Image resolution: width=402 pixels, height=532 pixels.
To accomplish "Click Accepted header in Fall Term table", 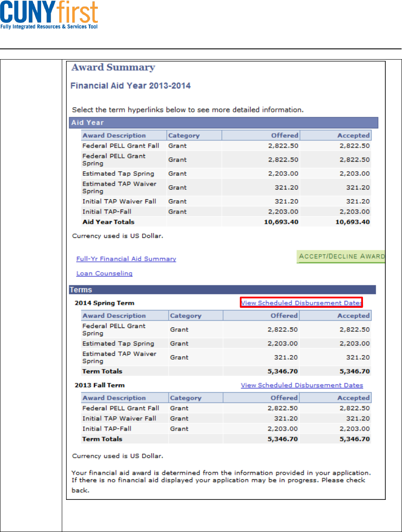I will pos(336,398).
